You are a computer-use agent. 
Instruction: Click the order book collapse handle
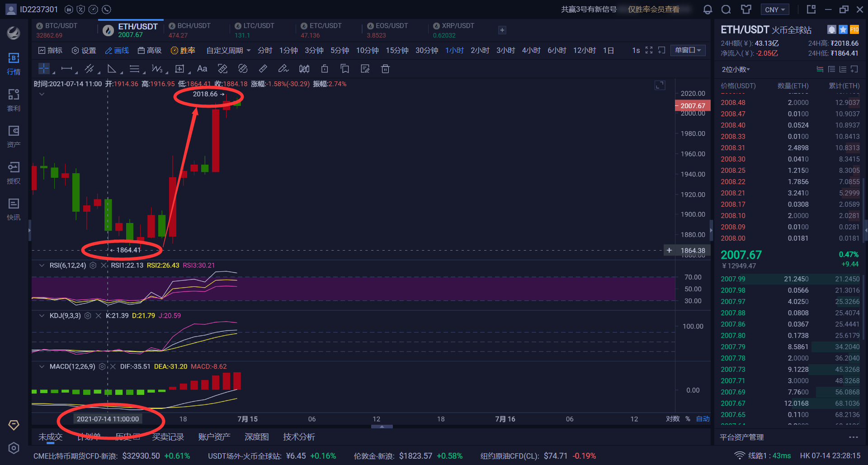click(x=711, y=230)
